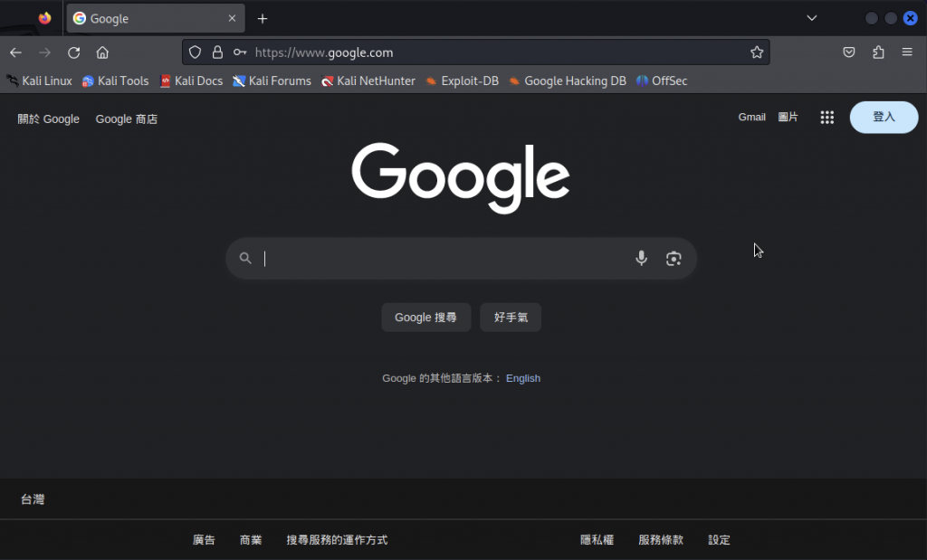Open 隱私權 footer link
927x560 pixels.
(x=597, y=540)
